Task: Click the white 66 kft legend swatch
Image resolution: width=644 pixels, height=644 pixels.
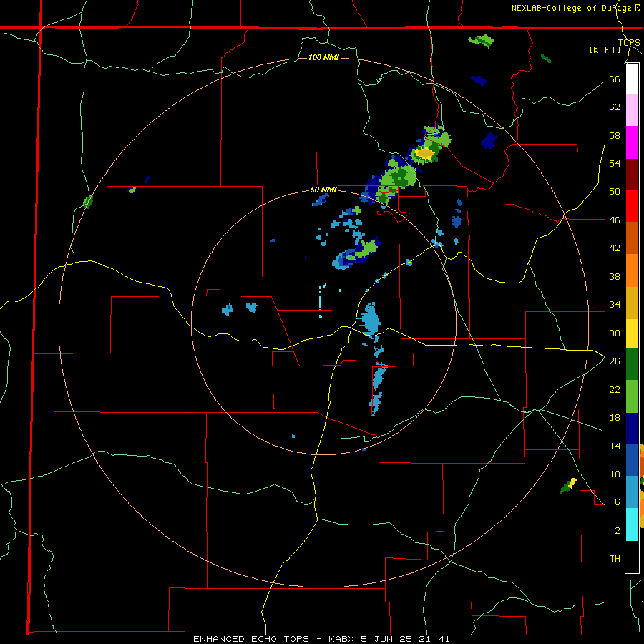Action: click(x=632, y=79)
